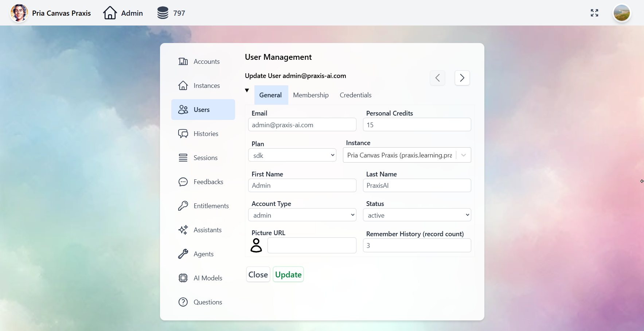Click the Accounts building icon

(183, 61)
